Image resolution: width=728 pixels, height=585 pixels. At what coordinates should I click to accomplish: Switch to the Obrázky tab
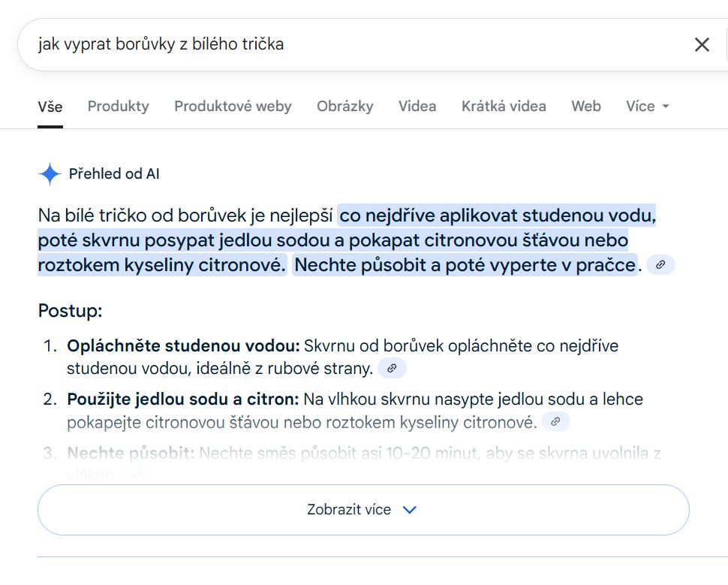(x=345, y=107)
